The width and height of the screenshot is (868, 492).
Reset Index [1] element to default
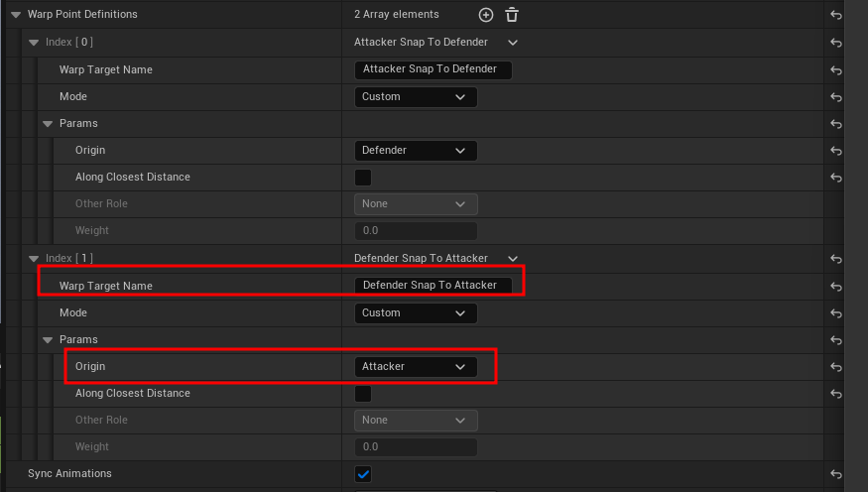click(x=836, y=259)
